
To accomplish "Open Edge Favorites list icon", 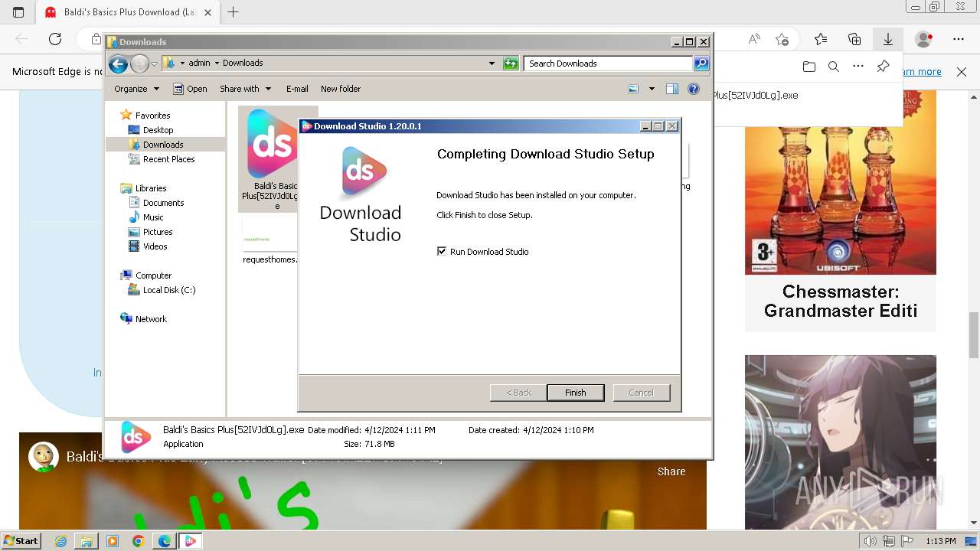I will pos(821,39).
